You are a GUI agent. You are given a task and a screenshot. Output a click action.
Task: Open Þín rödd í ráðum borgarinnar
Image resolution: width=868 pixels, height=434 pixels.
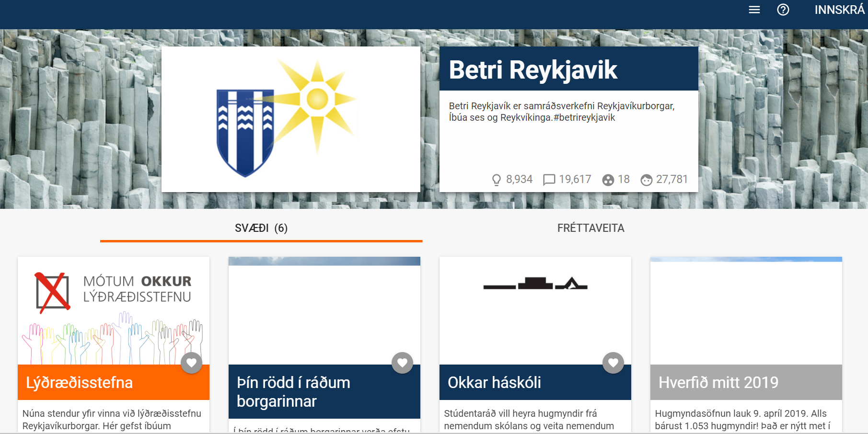coord(293,391)
